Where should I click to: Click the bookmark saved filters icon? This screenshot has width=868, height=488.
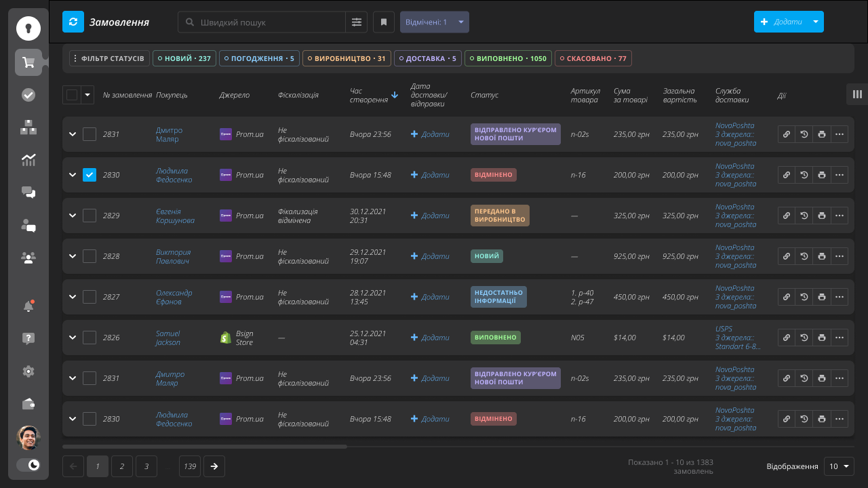pos(383,22)
